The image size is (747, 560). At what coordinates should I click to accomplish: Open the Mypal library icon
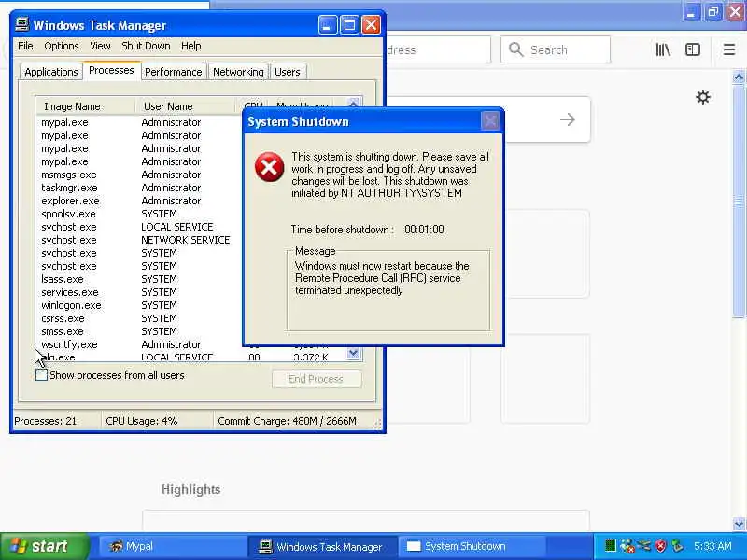click(x=663, y=49)
